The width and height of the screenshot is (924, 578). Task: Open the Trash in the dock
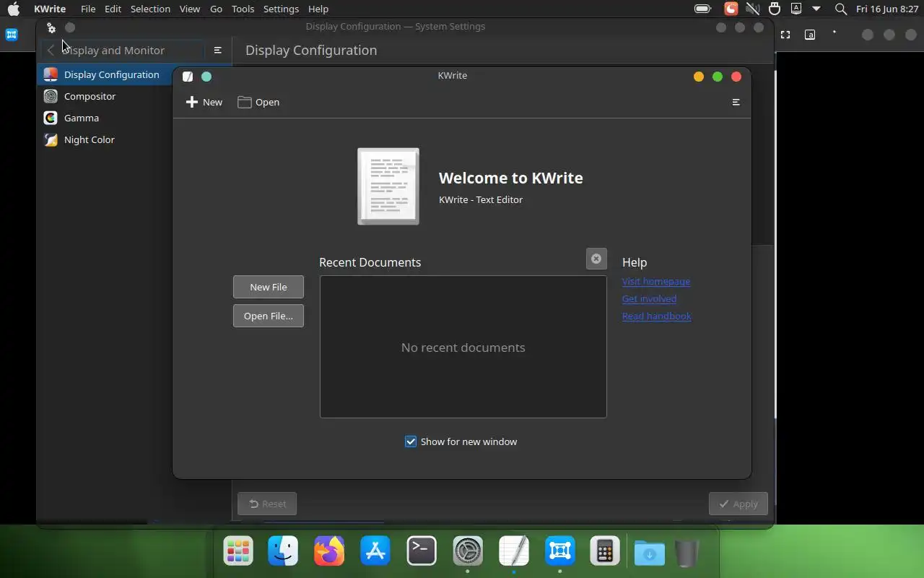coord(687,553)
